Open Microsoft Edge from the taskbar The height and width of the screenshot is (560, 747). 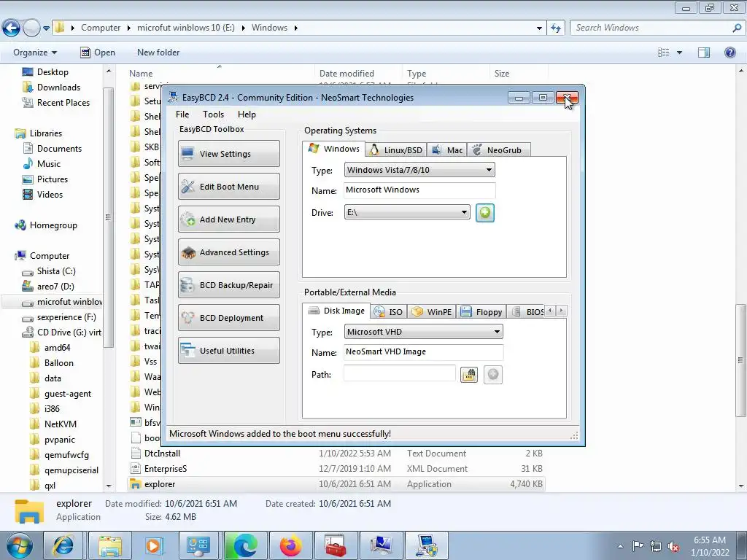point(244,546)
